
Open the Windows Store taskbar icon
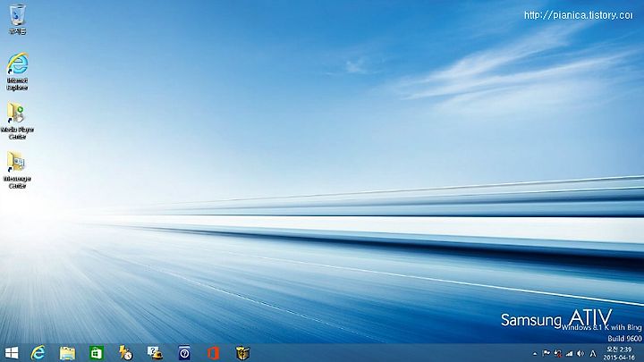coord(96,353)
